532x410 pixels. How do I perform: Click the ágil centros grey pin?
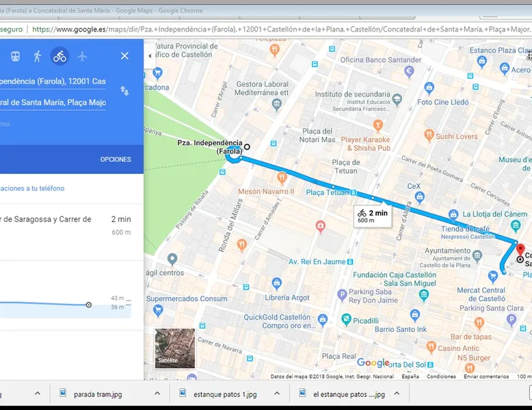172,259
